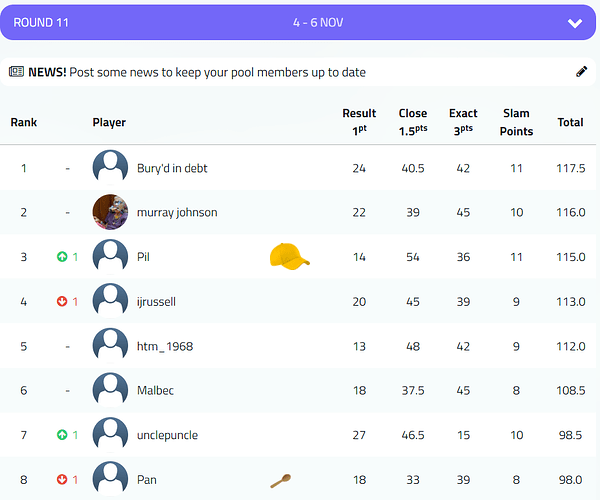Open the ROUND 11 selector bar

(298, 23)
